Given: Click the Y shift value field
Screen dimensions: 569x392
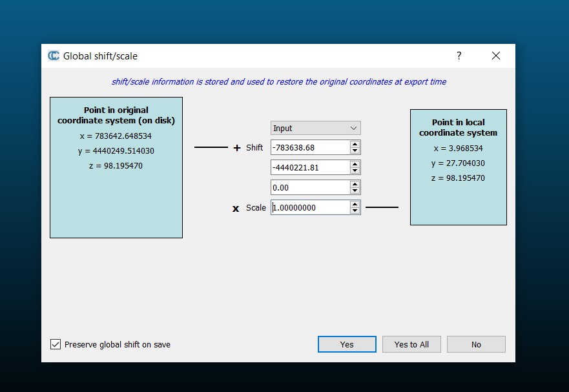Looking at the screenshot, I should point(309,167).
